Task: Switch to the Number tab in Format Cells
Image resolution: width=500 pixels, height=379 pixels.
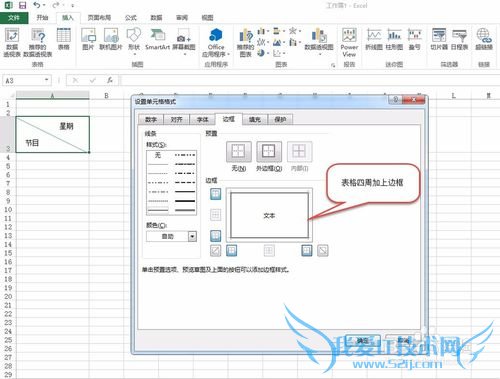Action: tap(151, 119)
